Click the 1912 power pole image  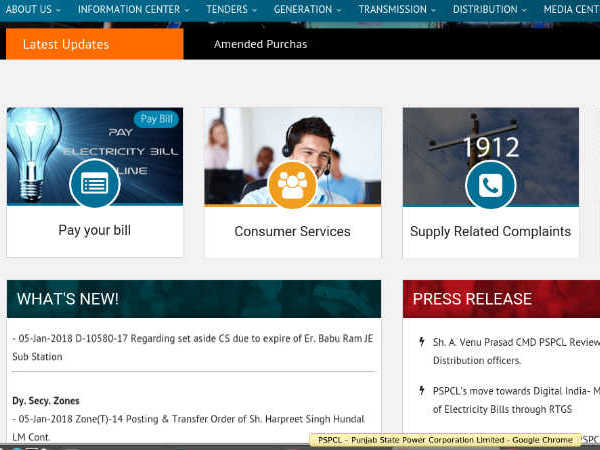[491, 156]
